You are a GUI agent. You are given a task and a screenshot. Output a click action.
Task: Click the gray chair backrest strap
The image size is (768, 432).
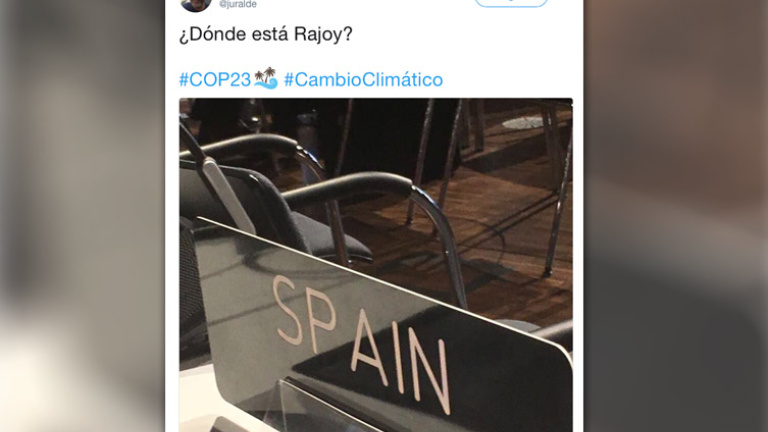(228, 195)
